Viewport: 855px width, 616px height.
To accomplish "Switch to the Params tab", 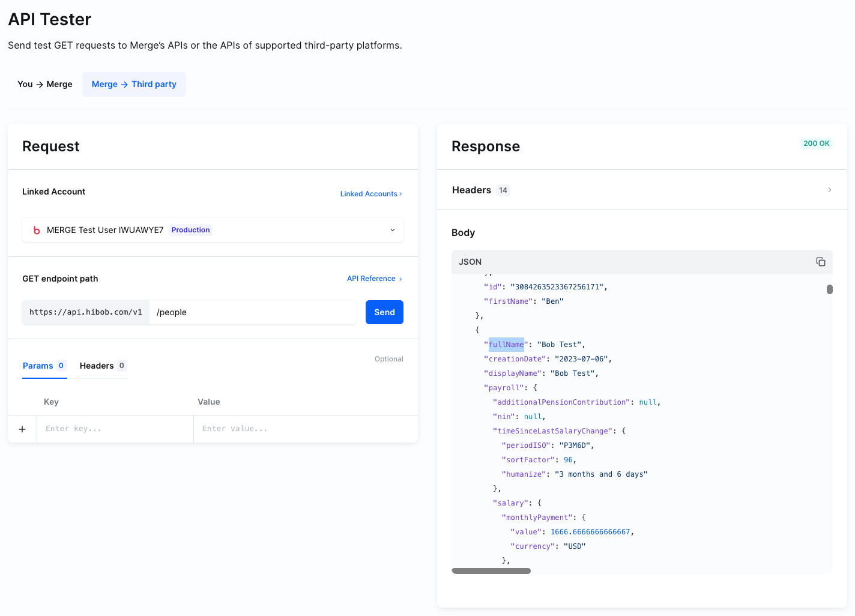I will (x=44, y=366).
